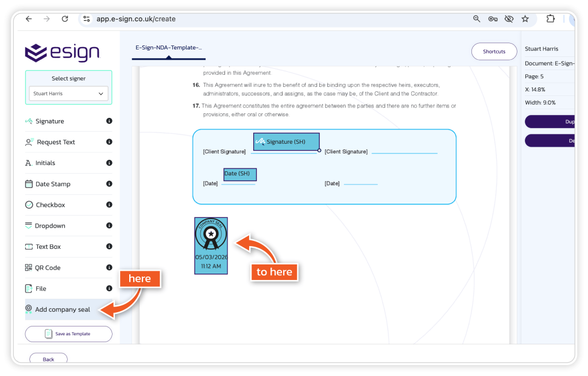The width and height of the screenshot is (588, 376).
Task: Click the Save as Template button
Action: coord(68,333)
